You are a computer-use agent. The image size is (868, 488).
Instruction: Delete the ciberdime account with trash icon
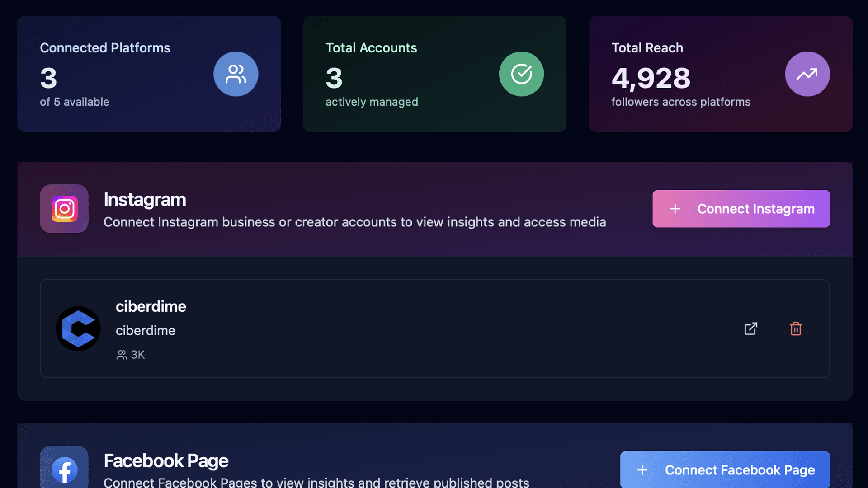coord(796,328)
